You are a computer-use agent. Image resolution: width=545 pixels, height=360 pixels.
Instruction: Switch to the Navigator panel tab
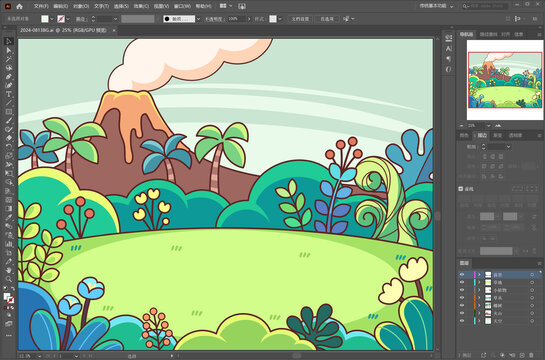click(x=466, y=34)
